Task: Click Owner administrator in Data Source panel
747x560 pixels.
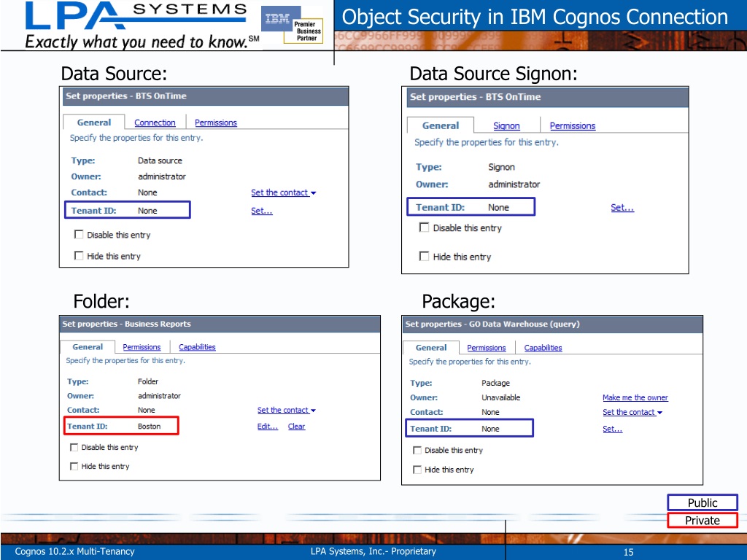Action: pyautogui.click(x=161, y=176)
